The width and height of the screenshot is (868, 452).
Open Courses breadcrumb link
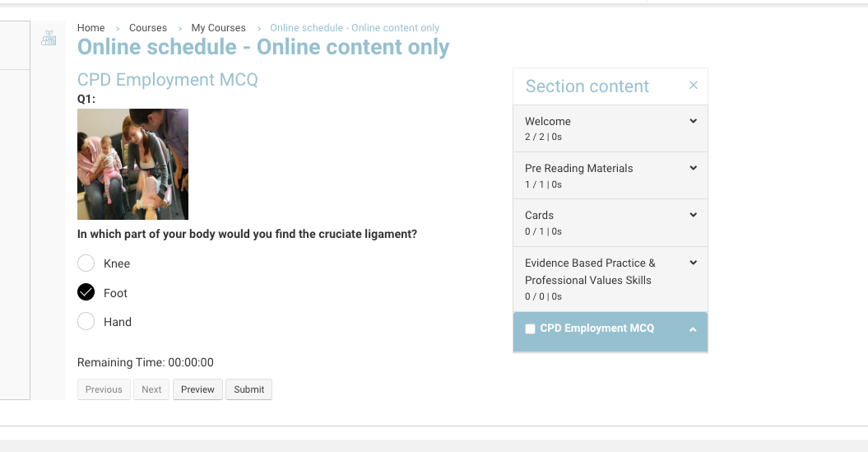(x=148, y=28)
